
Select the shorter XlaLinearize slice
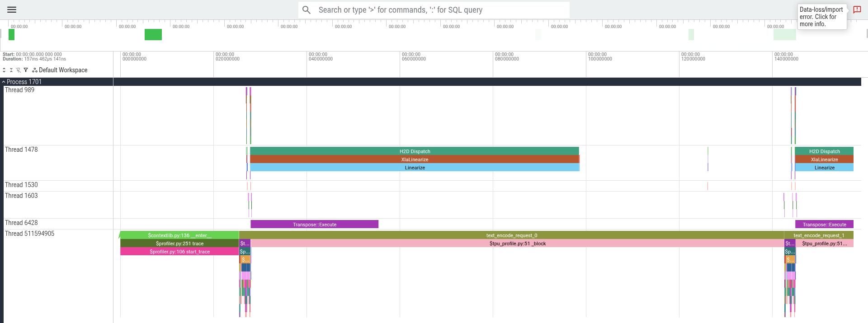click(824, 159)
